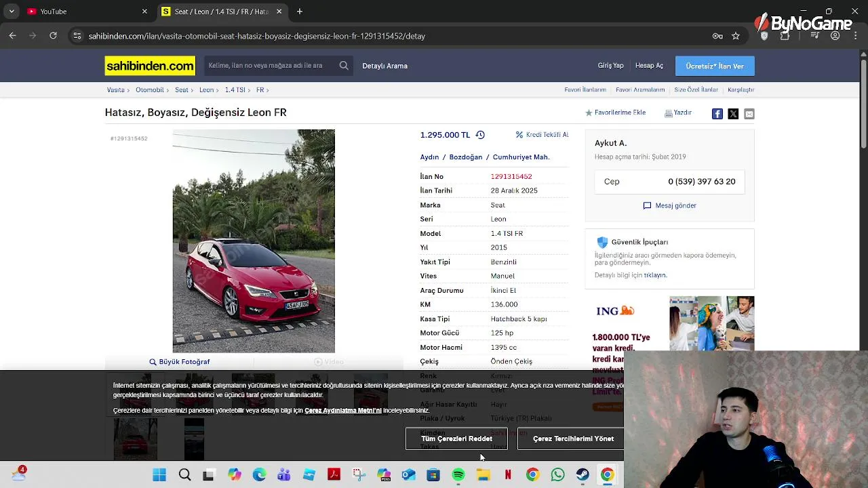Close the YouTube tab
Screen dimensions: 868x488
pyautogui.click(x=144, y=12)
